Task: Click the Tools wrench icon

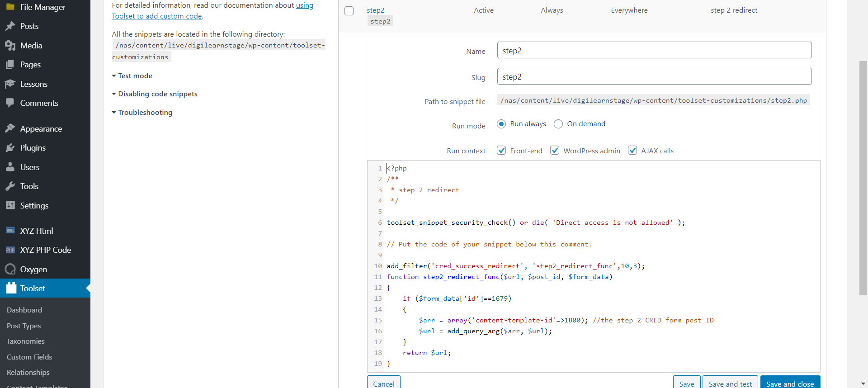Action: click(x=10, y=186)
